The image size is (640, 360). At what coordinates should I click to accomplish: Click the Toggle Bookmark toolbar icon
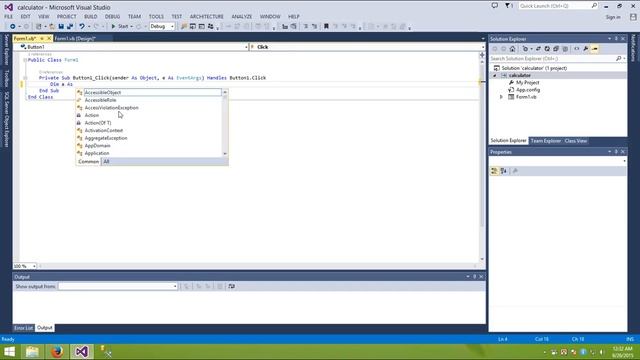(326, 26)
